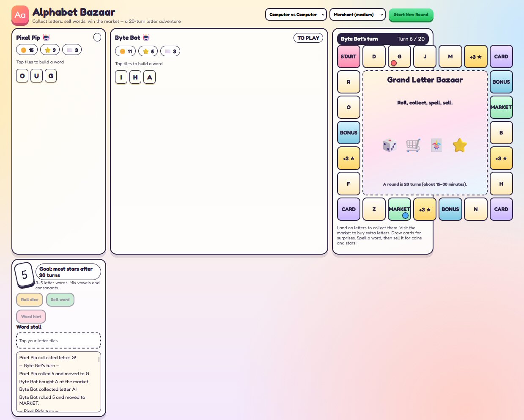Viewport: 524px width, 420px height.
Task: Click the CARD square at bottom right corner
Action: (501, 209)
